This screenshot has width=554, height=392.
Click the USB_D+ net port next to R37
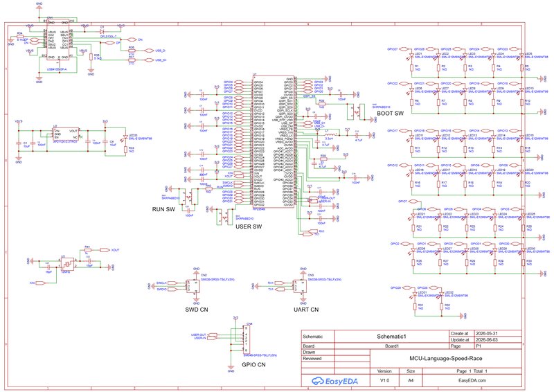150,60
